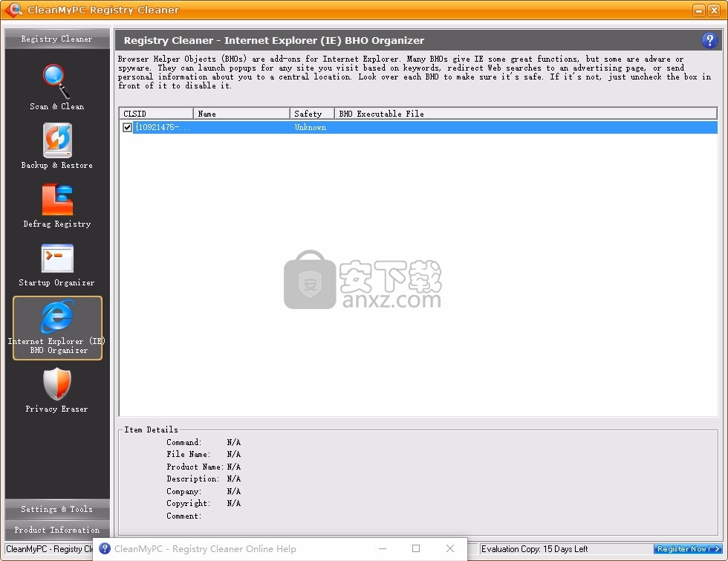Open the Scan & Clean tool

coord(56,88)
